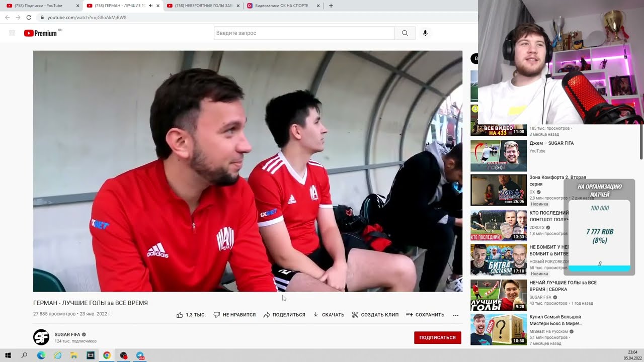Open OBS Studio taskbar icon
644x362 pixels.
click(x=123, y=355)
